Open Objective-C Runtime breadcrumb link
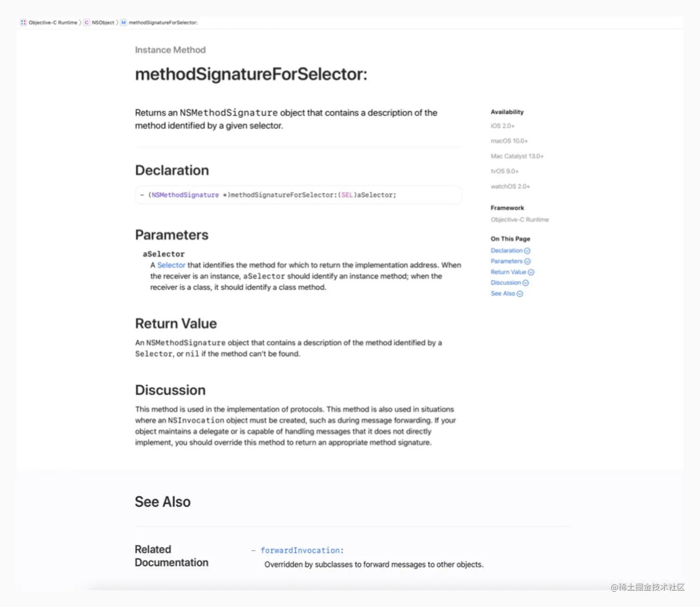The height and width of the screenshot is (607, 700). pos(53,22)
